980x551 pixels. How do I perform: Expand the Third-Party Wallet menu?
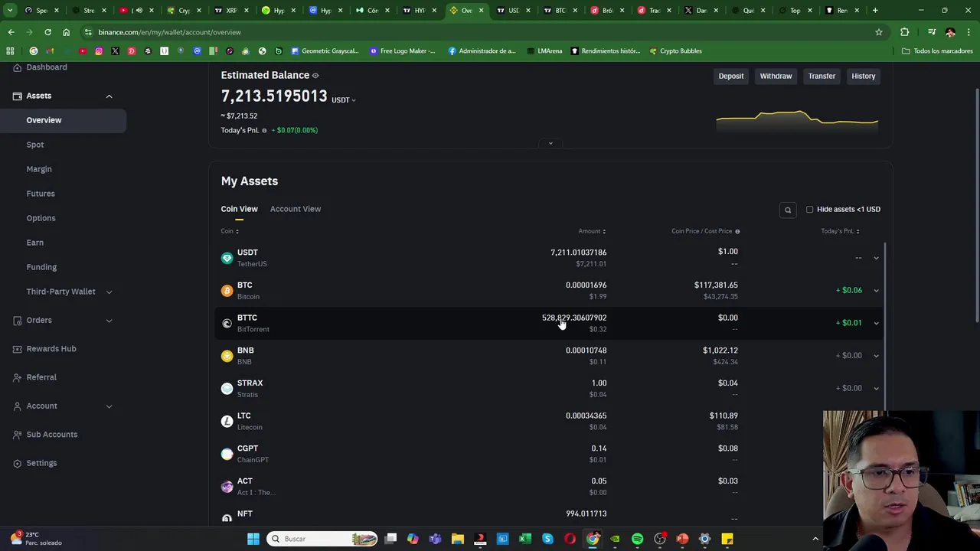109,292
